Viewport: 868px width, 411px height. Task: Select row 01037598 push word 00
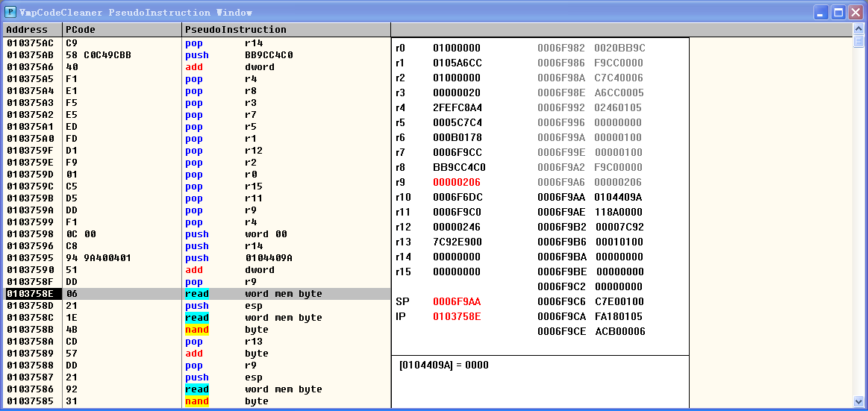pos(197,234)
